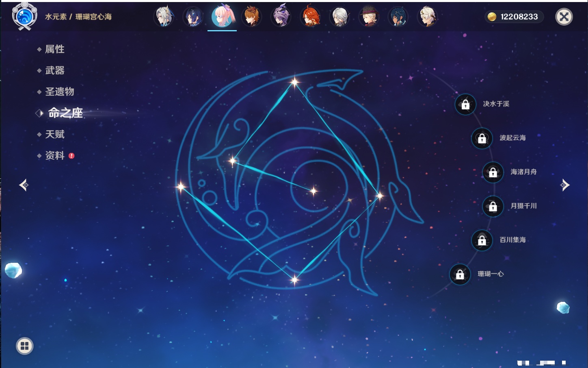Choose the brown-haired character avatar

(252, 17)
